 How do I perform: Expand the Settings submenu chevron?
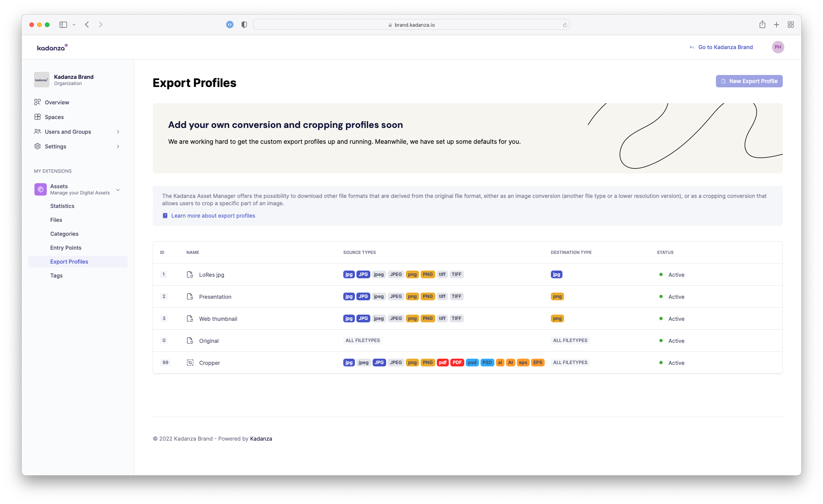[x=118, y=146]
